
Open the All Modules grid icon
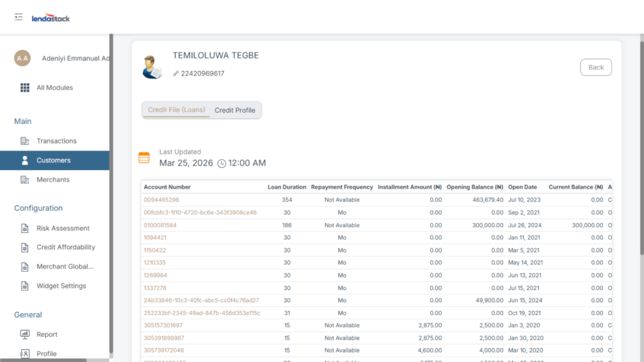[25, 88]
